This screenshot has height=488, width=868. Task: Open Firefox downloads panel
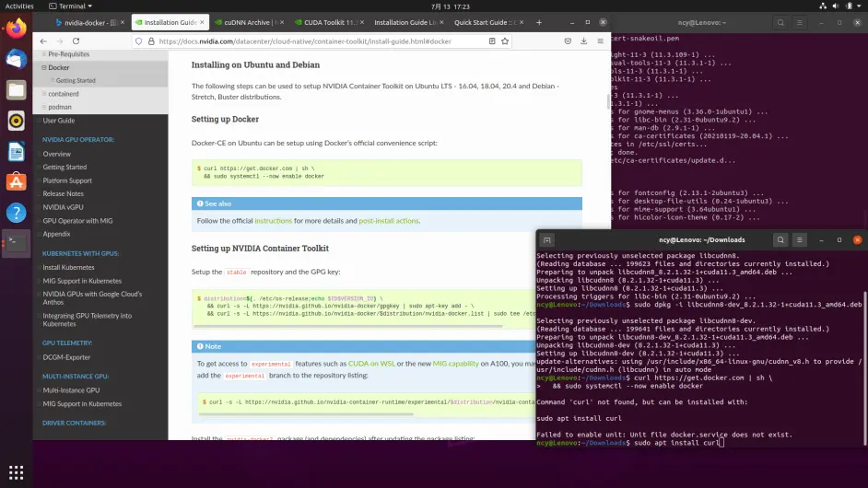click(583, 41)
